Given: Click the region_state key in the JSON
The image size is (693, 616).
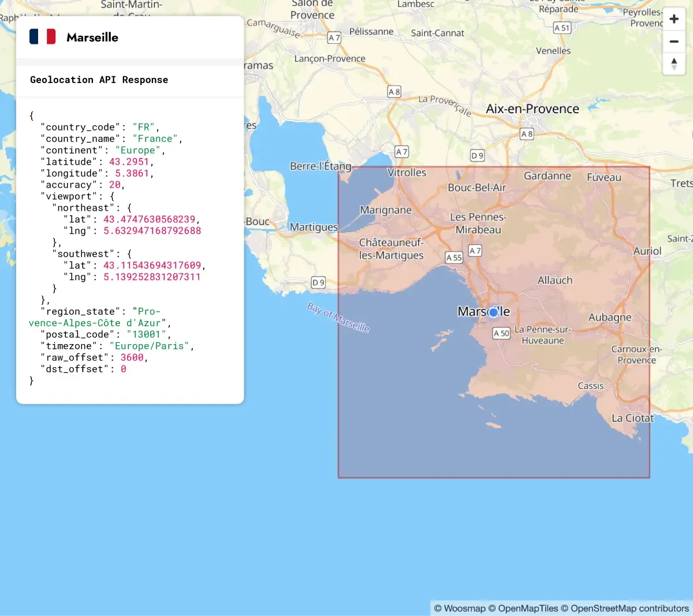Looking at the screenshot, I should coord(81,312).
